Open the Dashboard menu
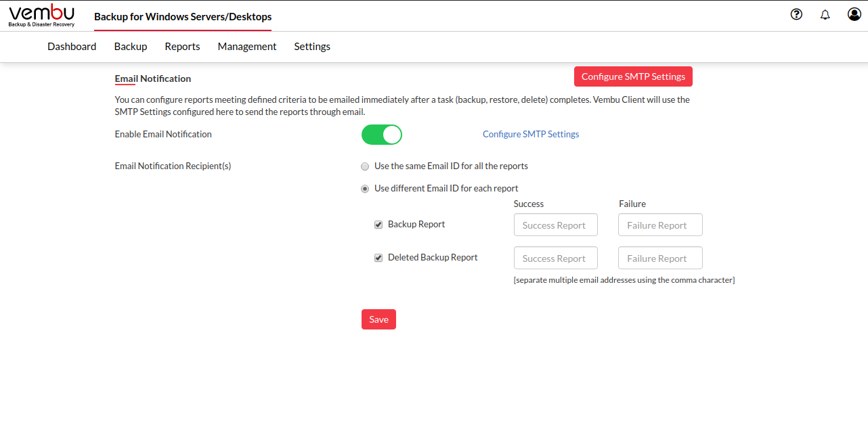This screenshot has width=868, height=433. coord(72,47)
